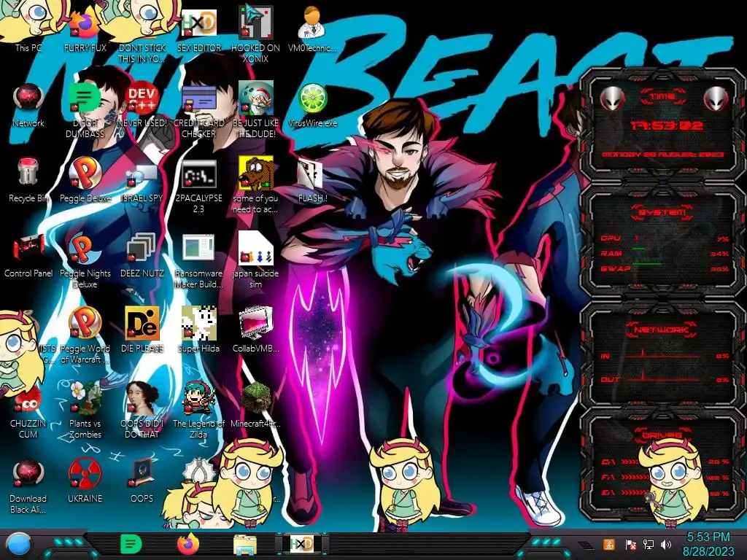Click the NETWORK widget header

tap(662, 329)
